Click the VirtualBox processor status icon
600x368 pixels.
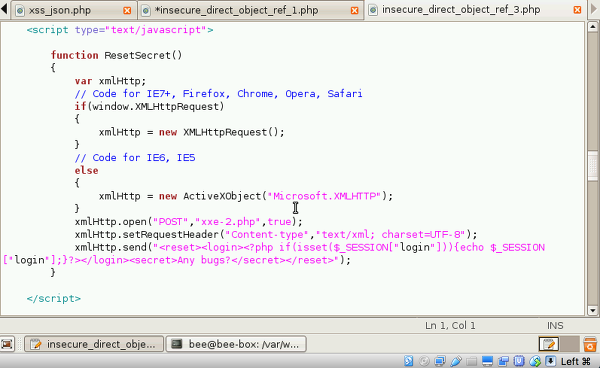519,361
